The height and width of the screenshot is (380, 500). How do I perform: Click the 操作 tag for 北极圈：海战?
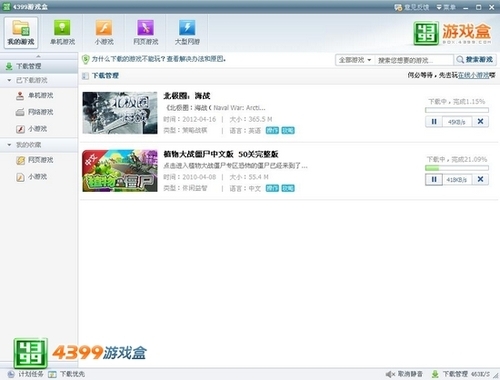tap(272, 130)
